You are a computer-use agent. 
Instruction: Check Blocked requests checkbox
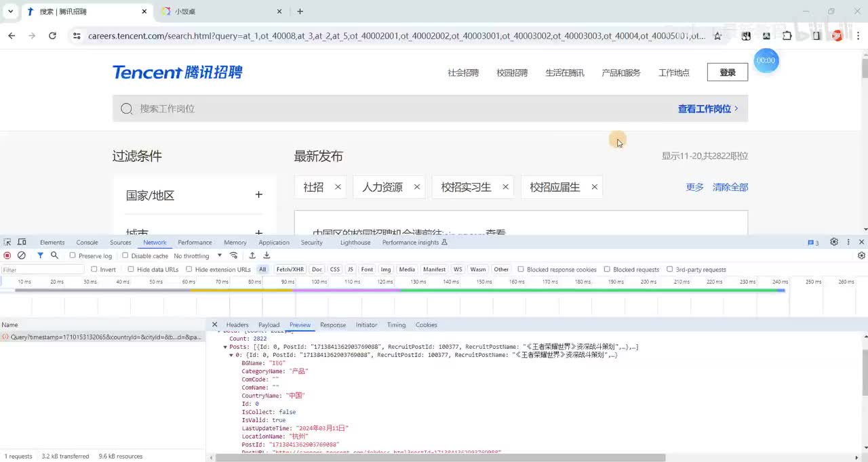[x=607, y=269]
